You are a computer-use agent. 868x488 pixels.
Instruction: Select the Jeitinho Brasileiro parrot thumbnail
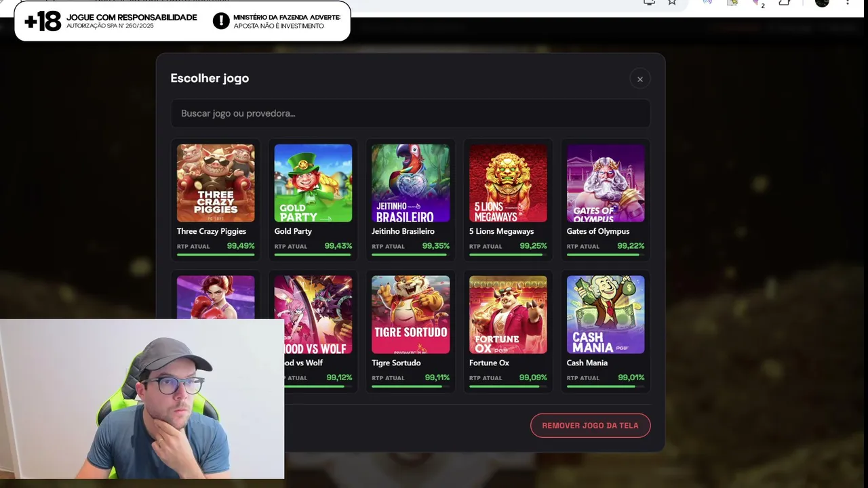(x=410, y=183)
